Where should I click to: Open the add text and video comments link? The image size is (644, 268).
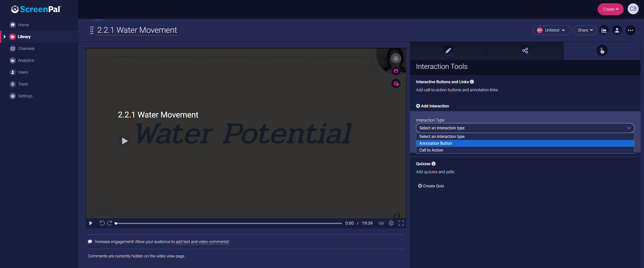(x=202, y=242)
